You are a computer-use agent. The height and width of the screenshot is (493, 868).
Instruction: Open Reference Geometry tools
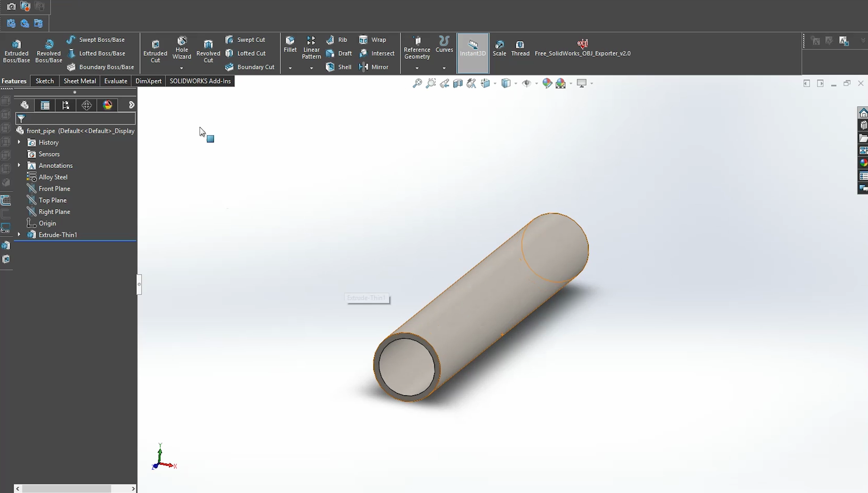click(417, 48)
